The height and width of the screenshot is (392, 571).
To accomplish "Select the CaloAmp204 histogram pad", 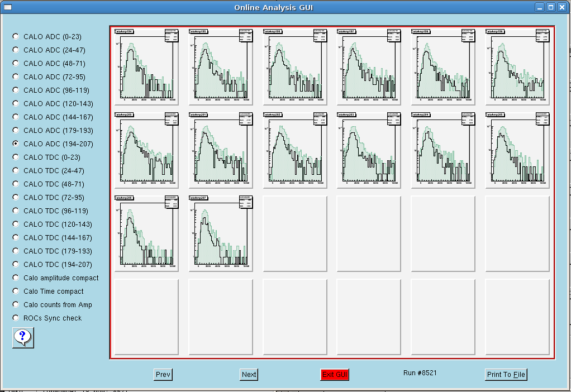I will 443,150.
